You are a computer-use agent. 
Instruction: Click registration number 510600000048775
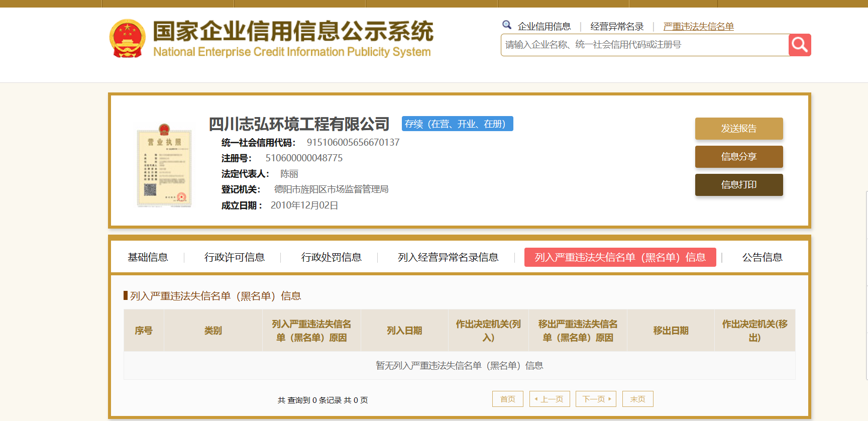(x=304, y=158)
